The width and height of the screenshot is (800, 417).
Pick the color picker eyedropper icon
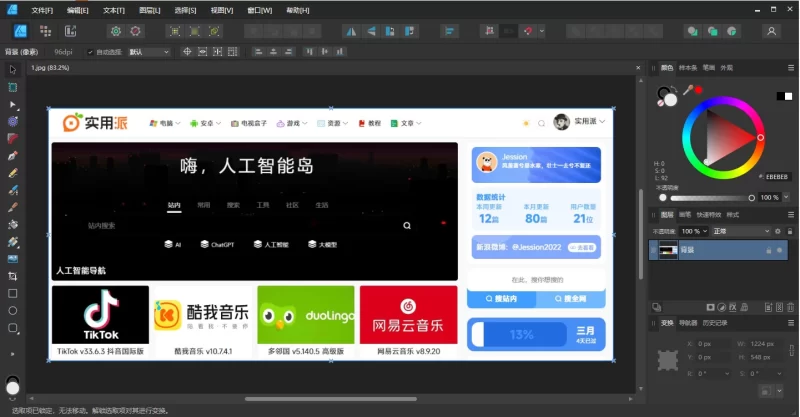(x=688, y=90)
